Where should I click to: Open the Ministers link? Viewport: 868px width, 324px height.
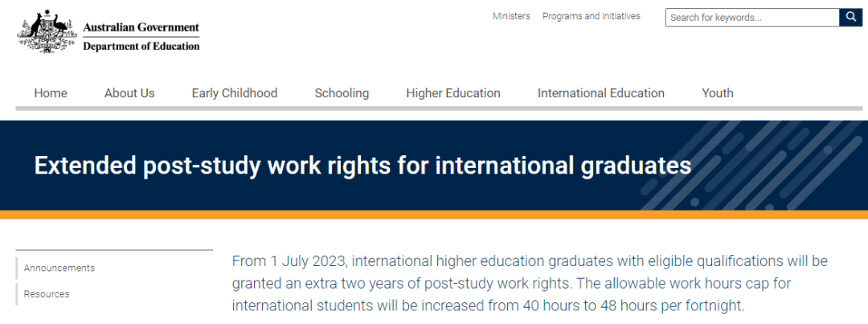511,16
